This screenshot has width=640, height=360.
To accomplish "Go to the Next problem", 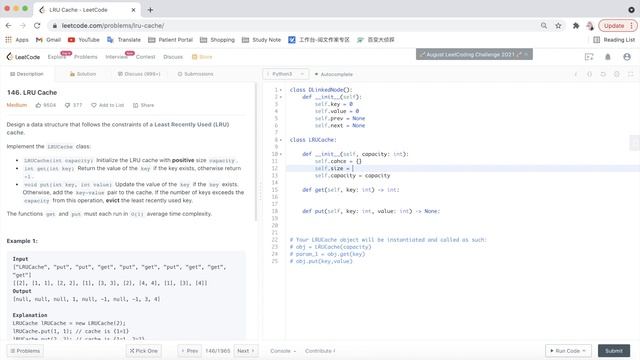I will click(246, 351).
